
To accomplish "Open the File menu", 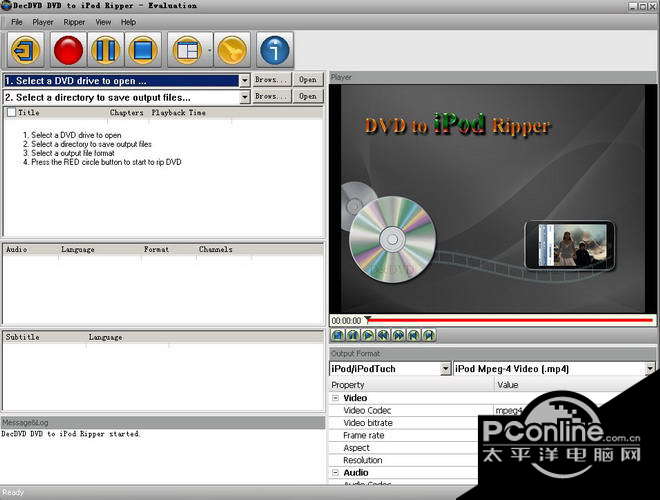I will coord(17,22).
